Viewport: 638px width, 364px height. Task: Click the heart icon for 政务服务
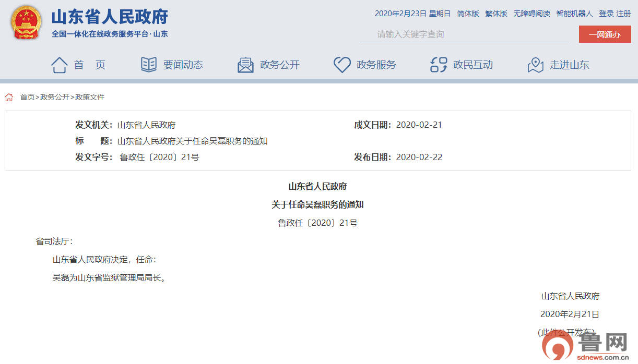click(x=342, y=65)
